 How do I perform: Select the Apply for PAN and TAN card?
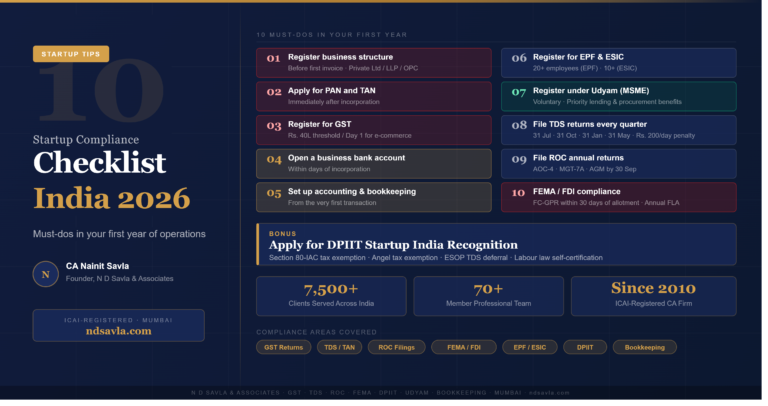374,96
